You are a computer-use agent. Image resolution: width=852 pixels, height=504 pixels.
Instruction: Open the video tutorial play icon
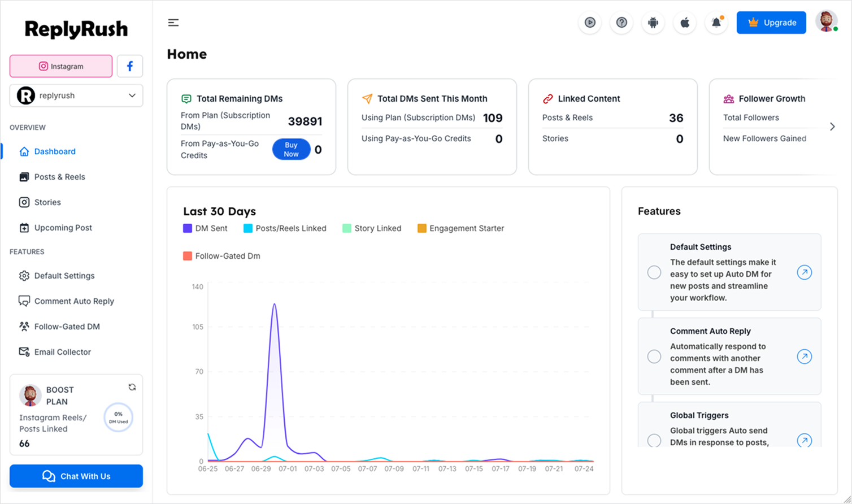pos(590,23)
